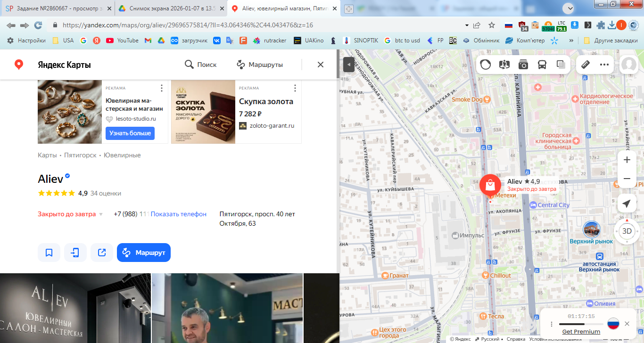Follow the Карты breadcrumb link
This screenshot has width=644, height=343.
[x=47, y=155]
